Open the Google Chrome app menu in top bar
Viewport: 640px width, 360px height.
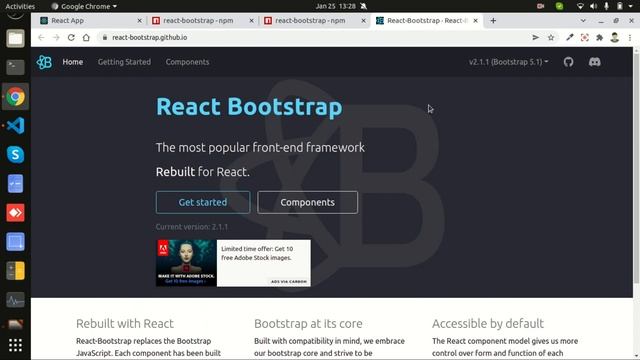[x=84, y=6]
